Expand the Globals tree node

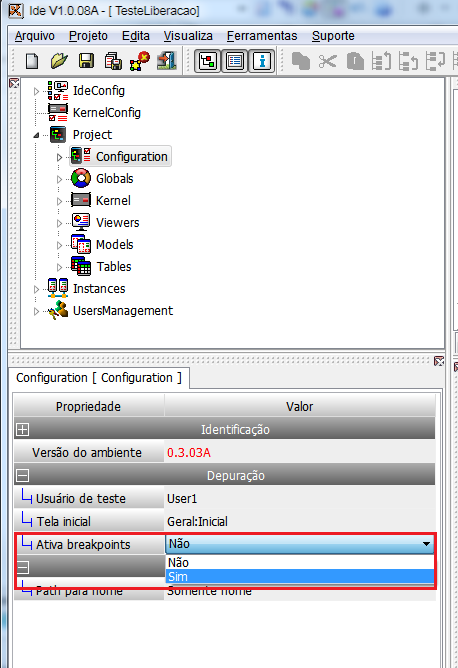click(59, 179)
